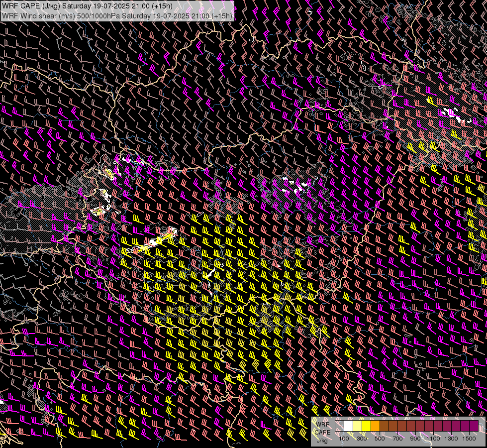Select the transparent first legend swatch below 100

(x=339, y=426)
